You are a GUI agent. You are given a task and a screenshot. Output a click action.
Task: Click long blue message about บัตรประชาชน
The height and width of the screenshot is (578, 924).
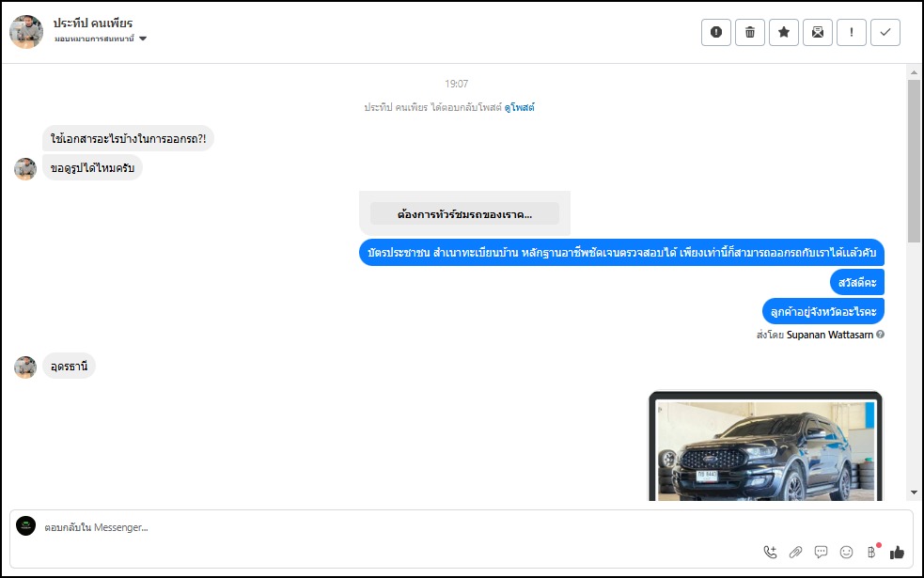point(621,252)
